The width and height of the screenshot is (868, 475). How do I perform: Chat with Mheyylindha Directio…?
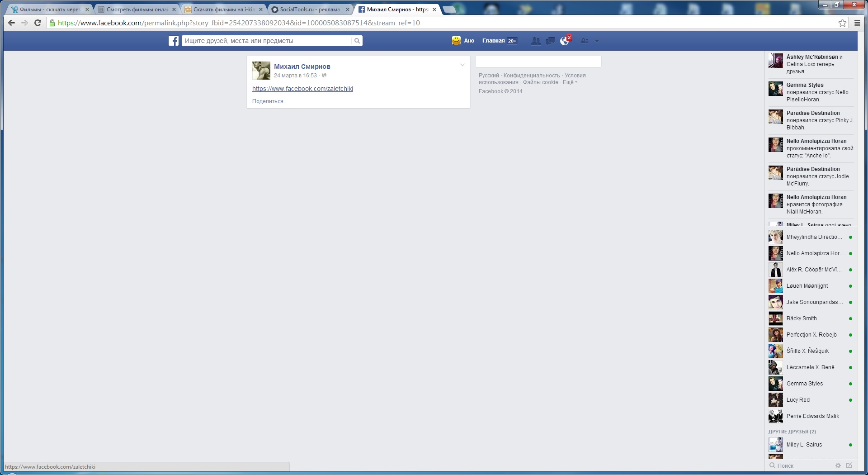click(x=811, y=237)
